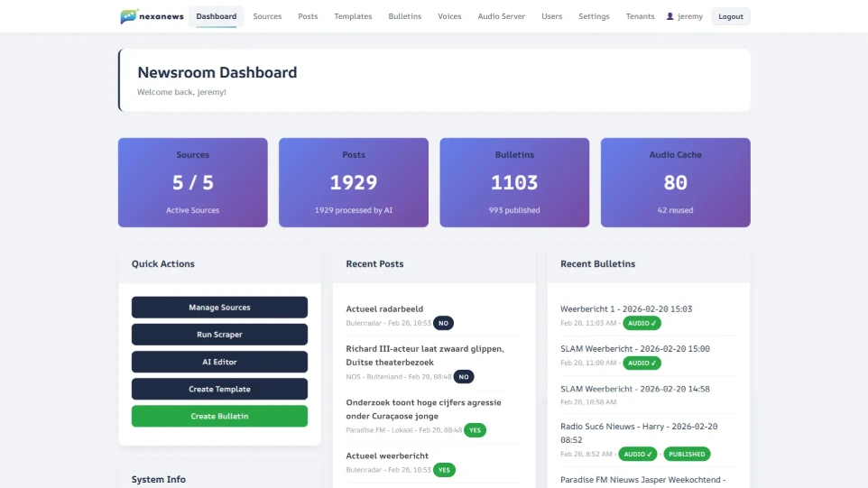Image resolution: width=868 pixels, height=488 pixels.
Task: Open the Voices page
Action: pyautogui.click(x=449, y=16)
